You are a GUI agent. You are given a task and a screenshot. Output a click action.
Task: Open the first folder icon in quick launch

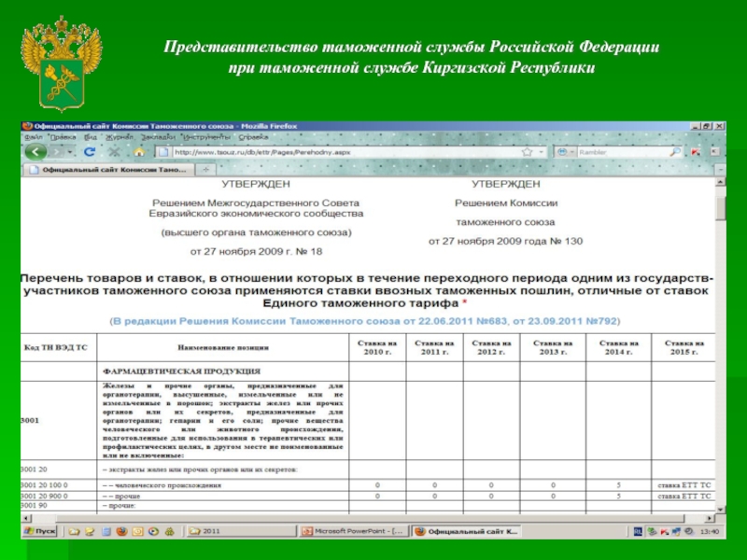74,531
